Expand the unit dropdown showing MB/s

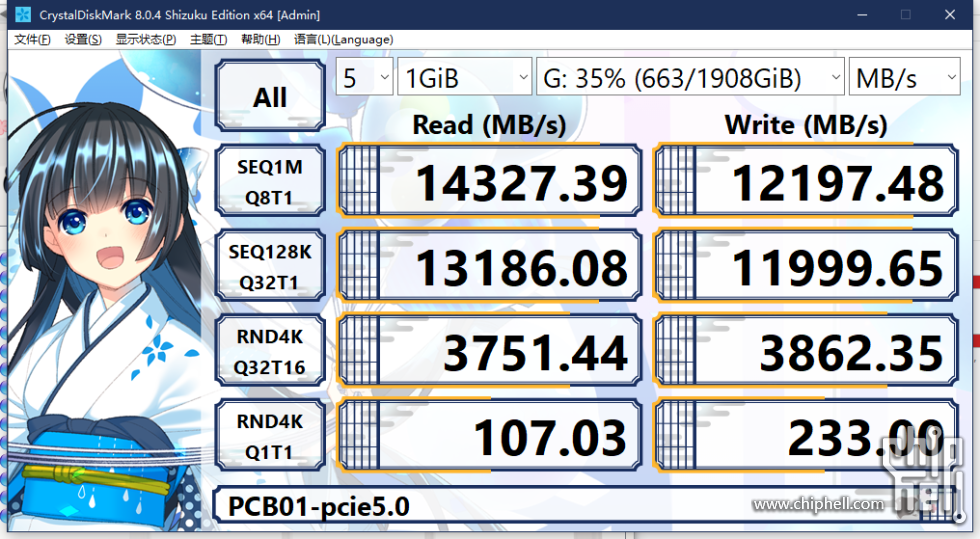pos(904,77)
